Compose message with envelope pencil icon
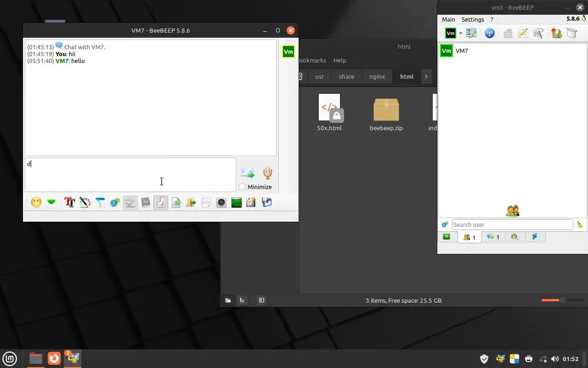The height and width of the screenshot is (368, 588). click(523, 33)
